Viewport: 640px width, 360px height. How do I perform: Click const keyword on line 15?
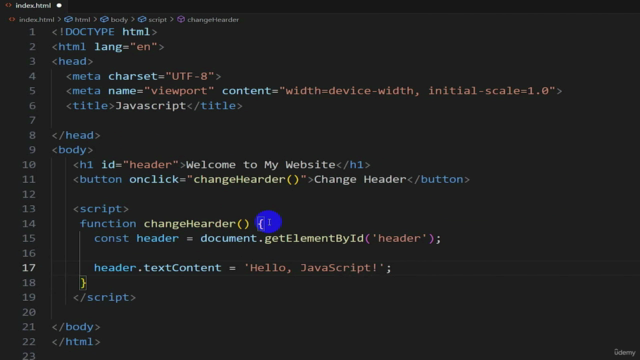(x=111, y=238)
